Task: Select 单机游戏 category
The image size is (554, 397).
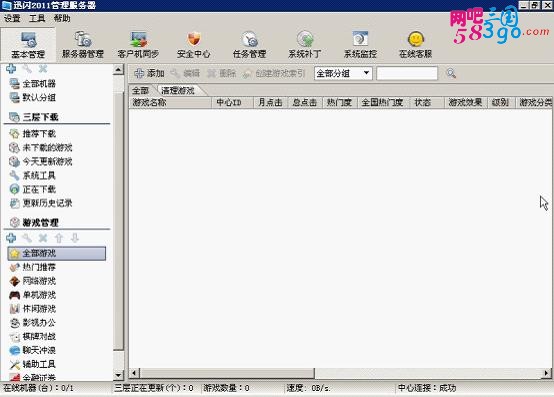Action: [x=33, y=295]
